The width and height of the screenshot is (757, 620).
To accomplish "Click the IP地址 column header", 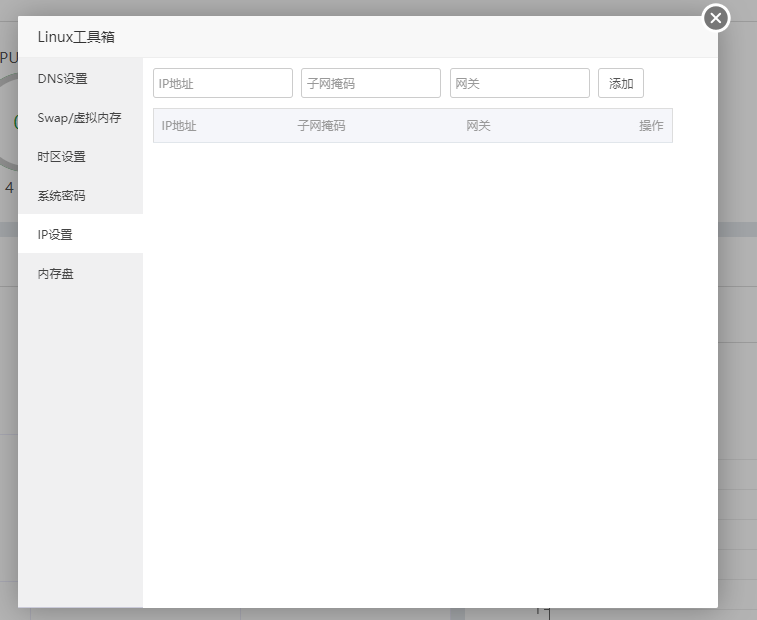I will pos(179,126).
